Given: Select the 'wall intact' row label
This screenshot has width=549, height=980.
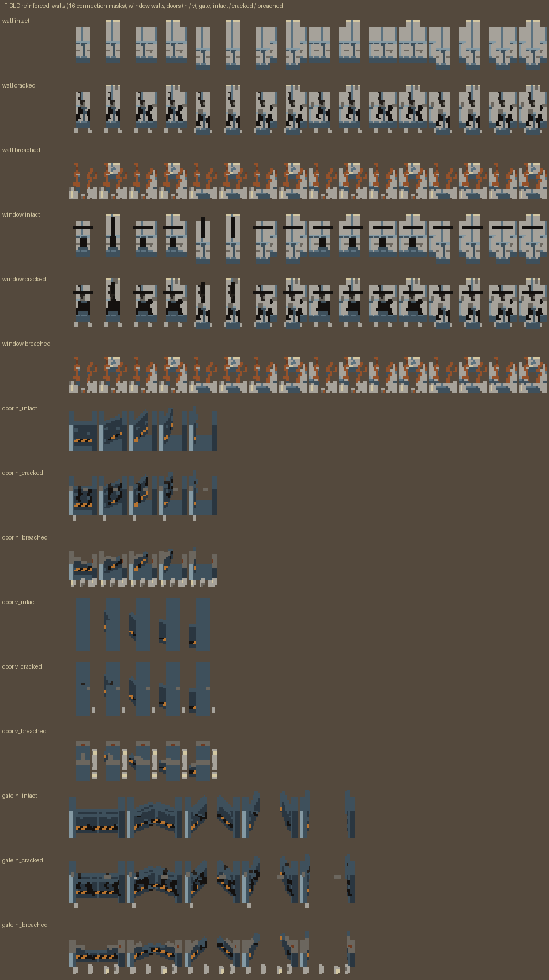Looking at the screenshot, I should point(16,21).
